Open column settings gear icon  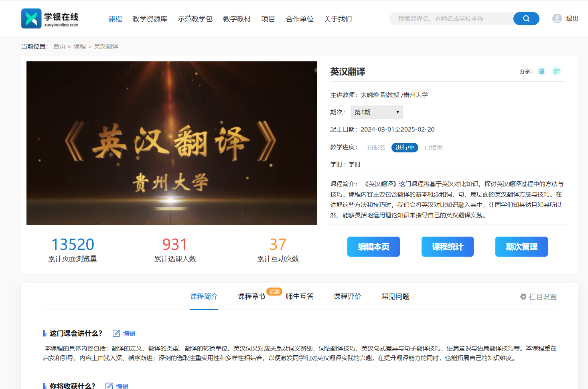click(523, 297)
